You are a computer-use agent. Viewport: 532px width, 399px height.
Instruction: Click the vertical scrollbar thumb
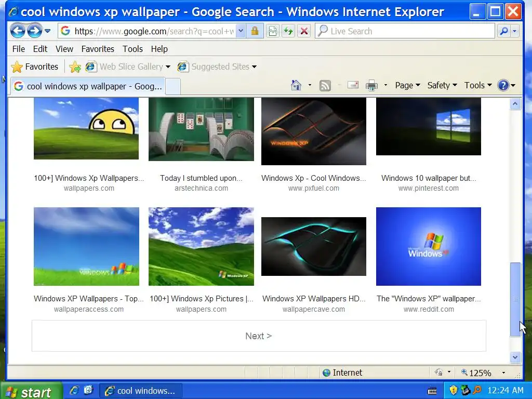tap(515, 299)
